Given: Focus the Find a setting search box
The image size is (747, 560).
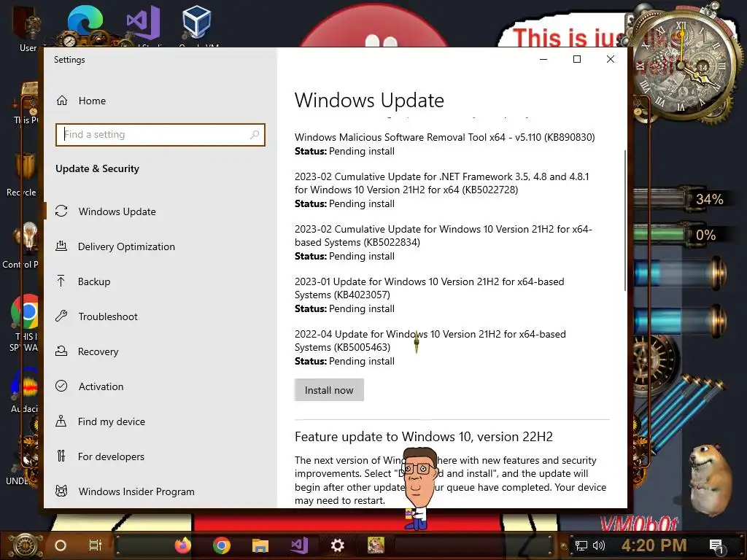Looking at the screenshot, I should click(160, 135).
